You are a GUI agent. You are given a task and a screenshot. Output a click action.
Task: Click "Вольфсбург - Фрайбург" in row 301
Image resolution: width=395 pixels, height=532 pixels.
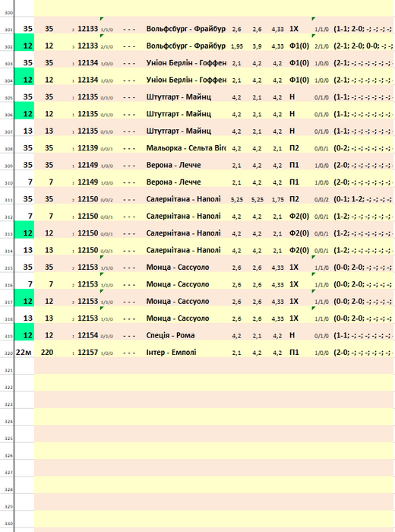point(186,29)
